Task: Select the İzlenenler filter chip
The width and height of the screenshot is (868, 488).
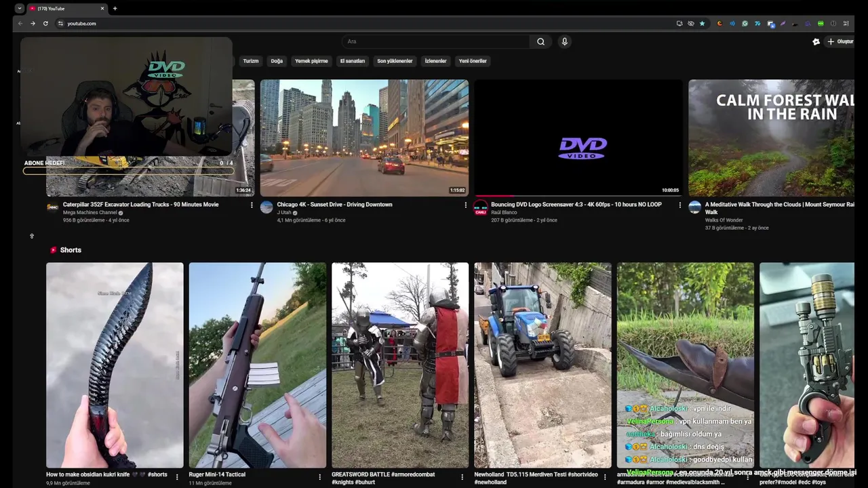Action: coord(435,61)
